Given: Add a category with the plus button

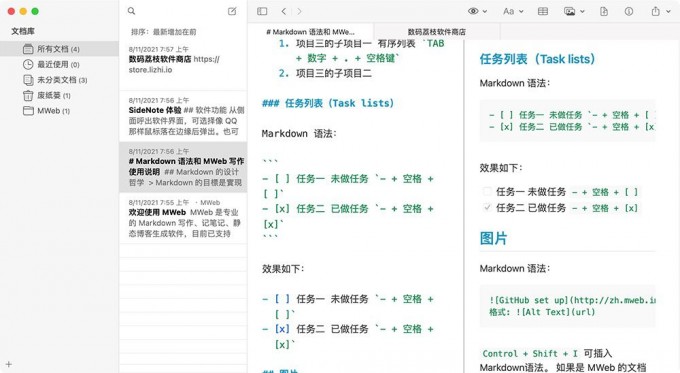Looking at the screenshot, I should [9, 365].
